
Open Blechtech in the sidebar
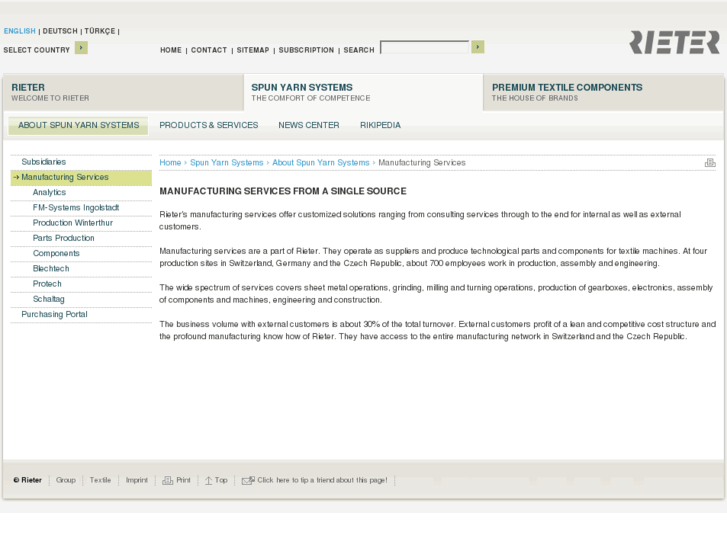81,269
